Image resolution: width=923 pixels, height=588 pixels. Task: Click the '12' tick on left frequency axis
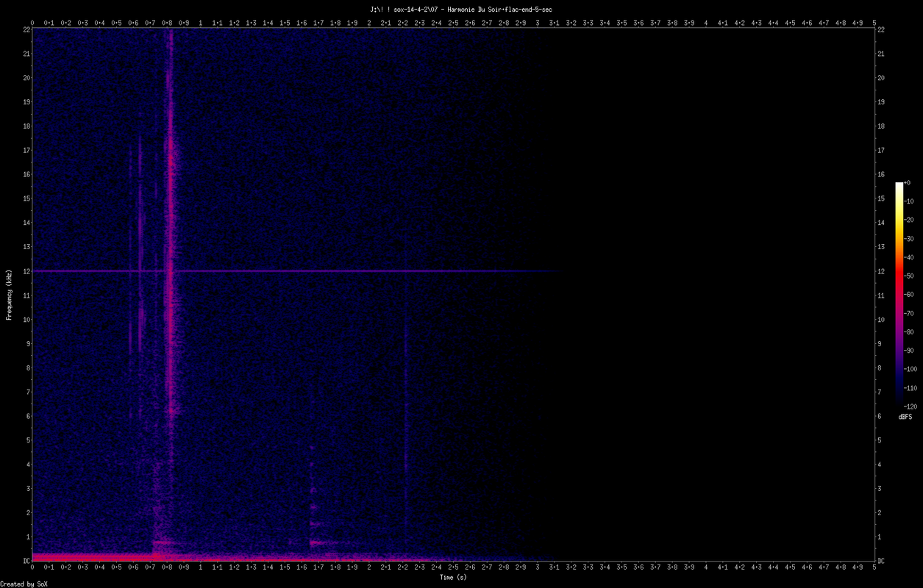point(26,271)
